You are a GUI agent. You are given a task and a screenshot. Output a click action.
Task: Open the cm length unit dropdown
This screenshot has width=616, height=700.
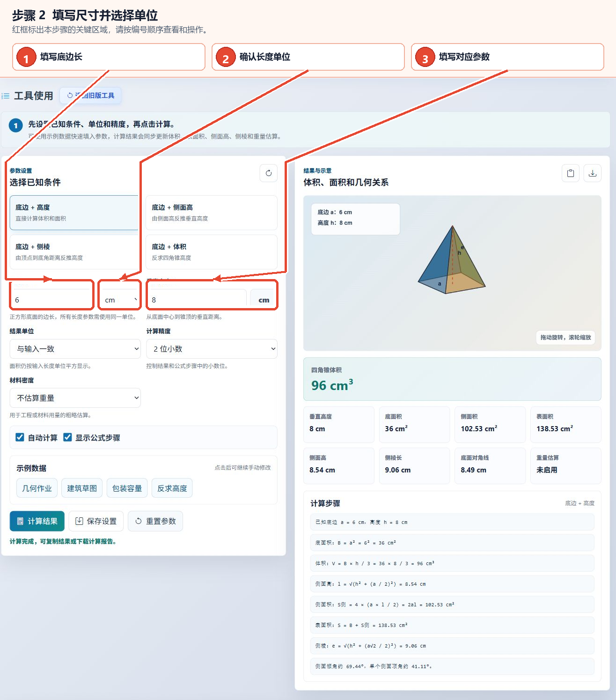[120, 300]
